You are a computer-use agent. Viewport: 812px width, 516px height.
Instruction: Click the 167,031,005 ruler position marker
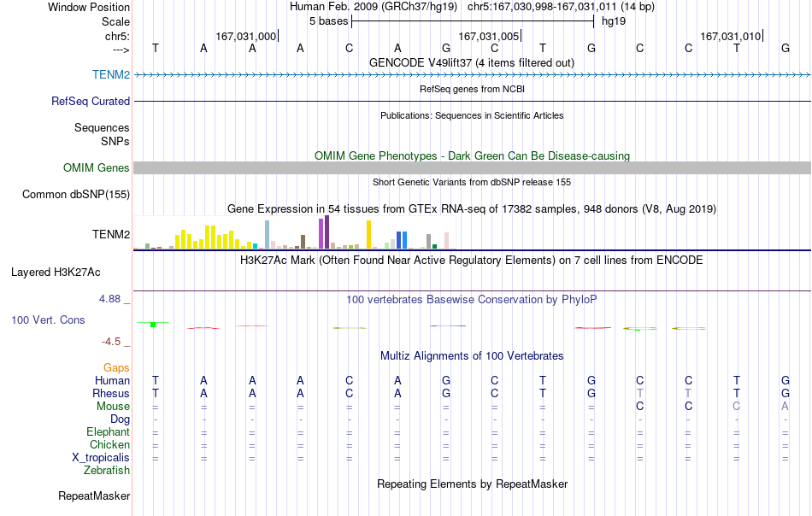click(x=490, y=36)
